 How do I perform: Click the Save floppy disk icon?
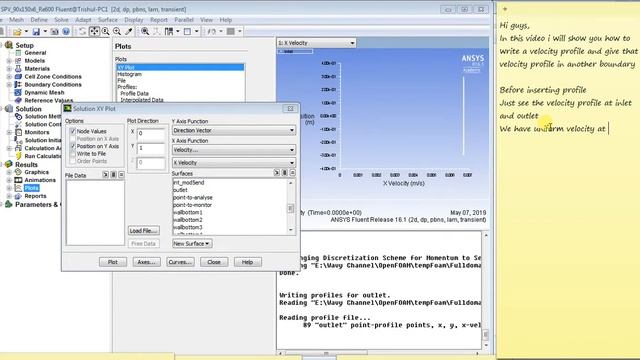(36, 31)
